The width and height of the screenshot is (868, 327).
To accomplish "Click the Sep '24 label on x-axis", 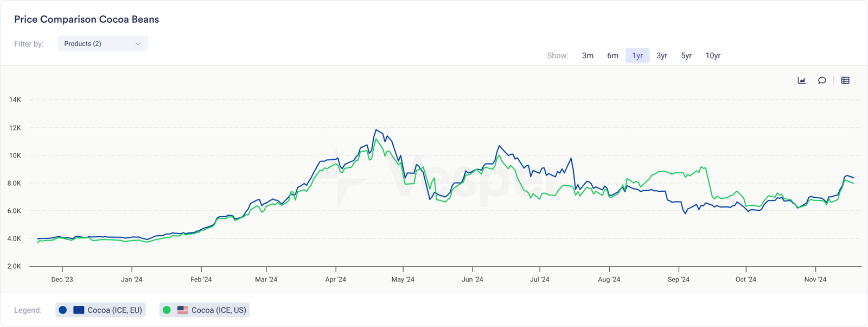I will [x=678, y=280].
